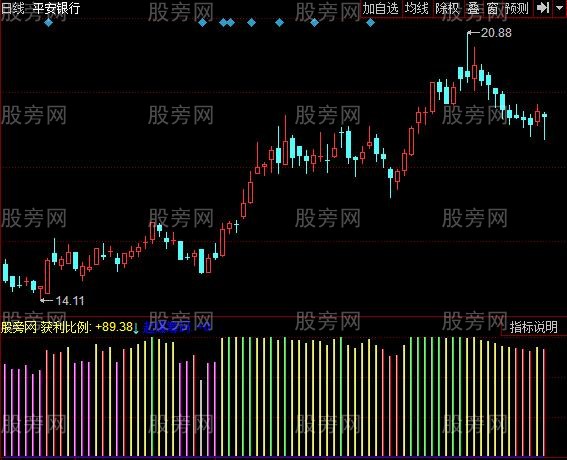Screen dimensions: 567x460
Task: Click the cyan down arrow after +89.38
Action: coord(136,328)
